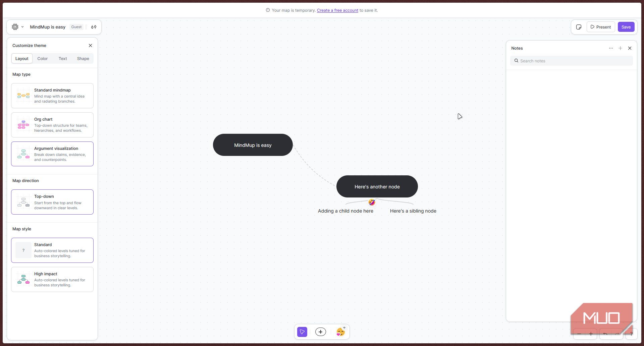Switch to the Color tab
The image size is (644, 346).
click(x=42, y=58)
